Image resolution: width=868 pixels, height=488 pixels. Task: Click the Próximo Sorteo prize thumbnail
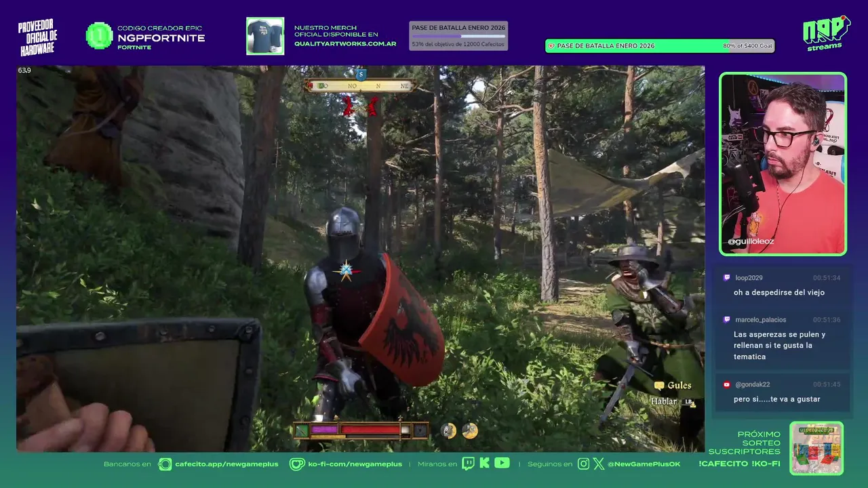(x=816, y=448)
